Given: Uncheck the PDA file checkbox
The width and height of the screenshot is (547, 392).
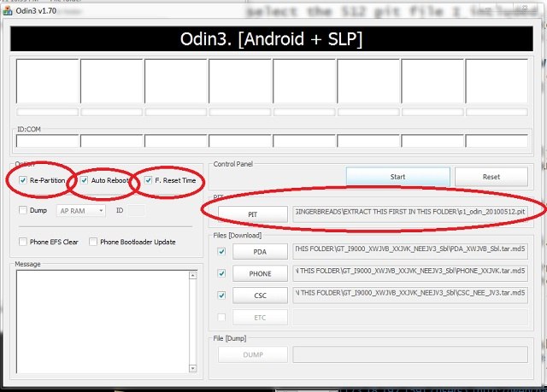Looking at the screenshot, I should [x=221, y=251].
